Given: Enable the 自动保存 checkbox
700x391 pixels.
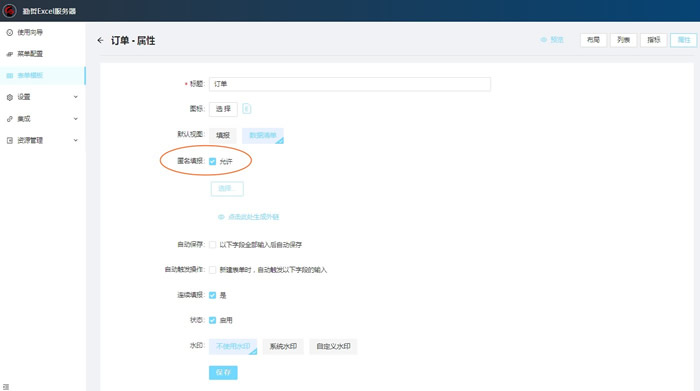Looking at the screenshot, I should click(x=212, y=245).
